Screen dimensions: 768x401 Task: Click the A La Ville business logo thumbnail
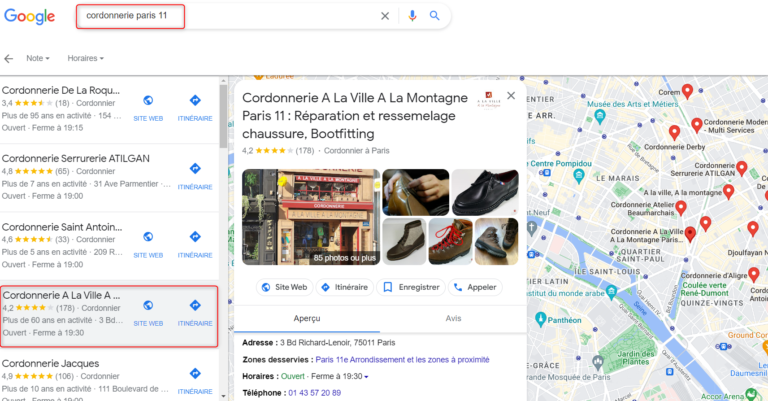pos(489,99)
